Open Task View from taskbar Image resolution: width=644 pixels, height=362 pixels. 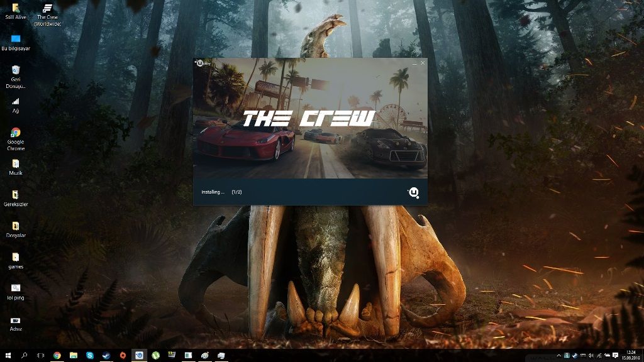coord(40,356)
